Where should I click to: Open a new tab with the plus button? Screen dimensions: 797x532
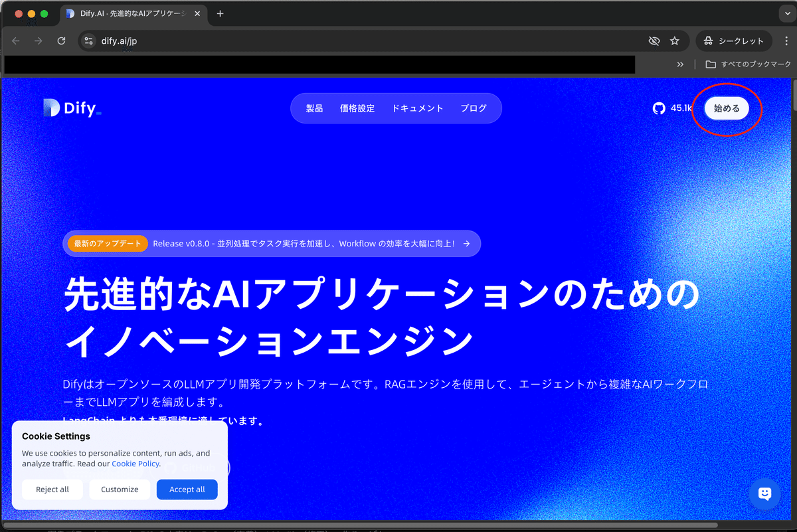tap(221, 14)
